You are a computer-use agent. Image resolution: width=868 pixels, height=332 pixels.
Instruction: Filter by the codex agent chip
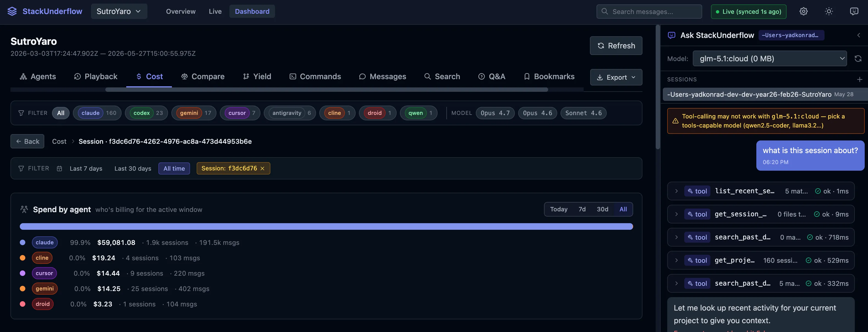[146, 113]
